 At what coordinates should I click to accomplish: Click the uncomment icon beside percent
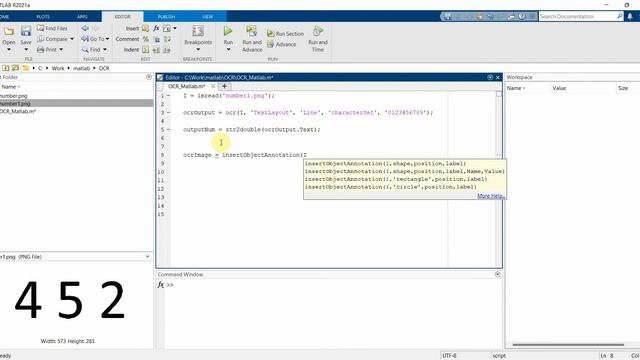point(157,39)
